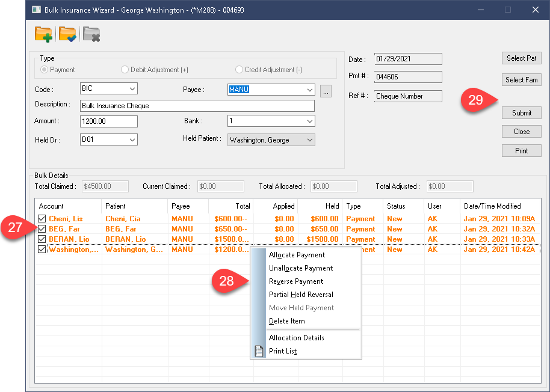Click Total Adjusted field $0.00
The height and width of the screenshot is (392, 550).
point(450,186)
